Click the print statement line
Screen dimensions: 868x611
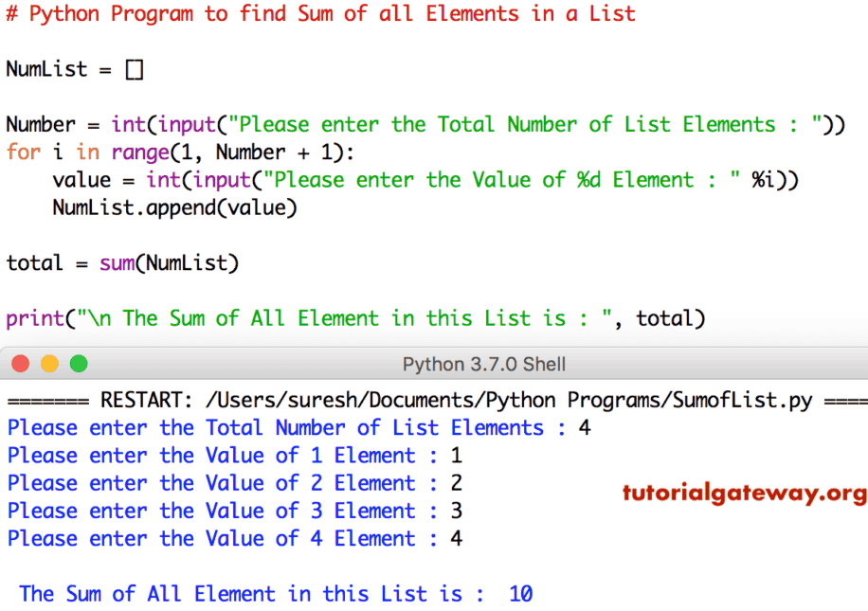click(x=351, y=318)
